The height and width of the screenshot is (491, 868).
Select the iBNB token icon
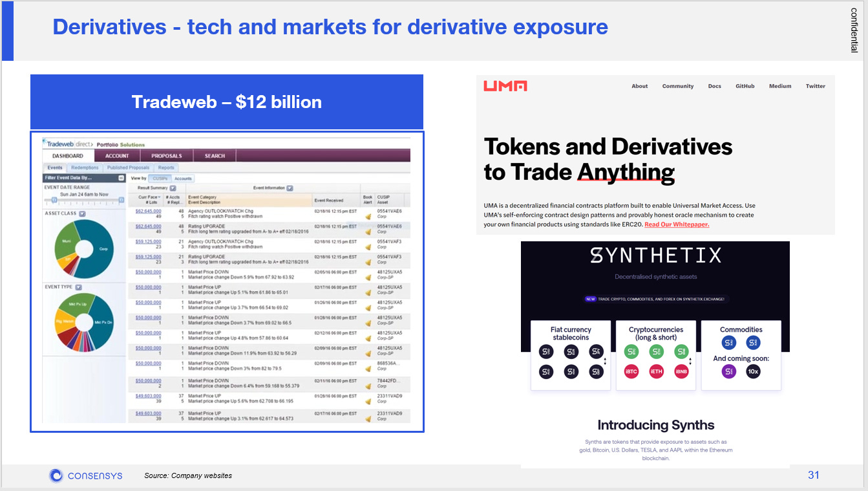pos(681,372)
